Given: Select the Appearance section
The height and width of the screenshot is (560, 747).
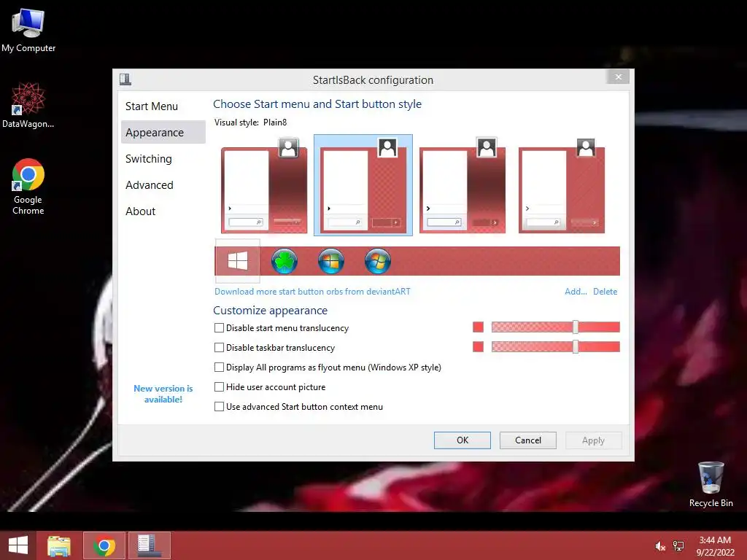Looking at the screenshot, I should tap(163, 133).
